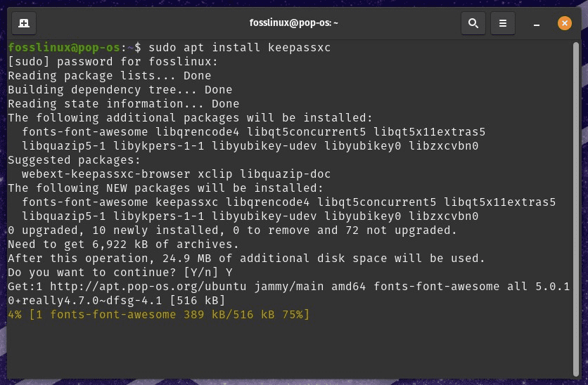Click the green fosslinux@pop-os prompt
The width and height of the screenshot is (588, 385).
click(64, 48)
